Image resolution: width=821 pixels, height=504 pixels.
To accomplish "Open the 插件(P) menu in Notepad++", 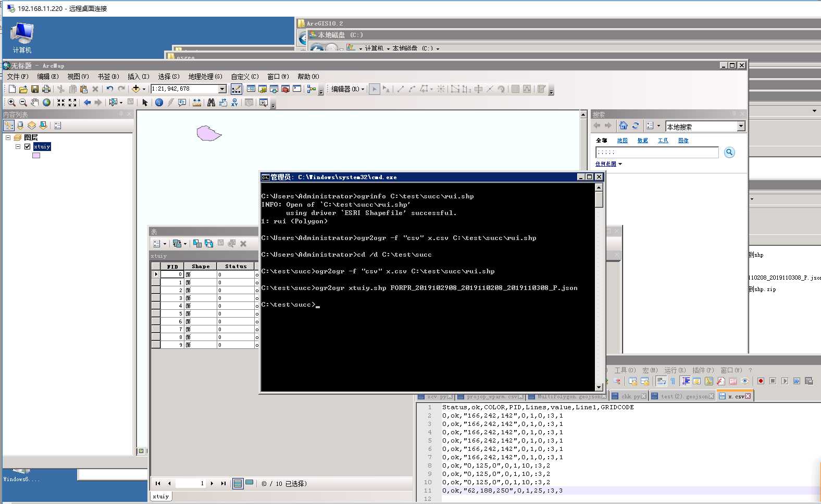I will click(x=703, y=370).
